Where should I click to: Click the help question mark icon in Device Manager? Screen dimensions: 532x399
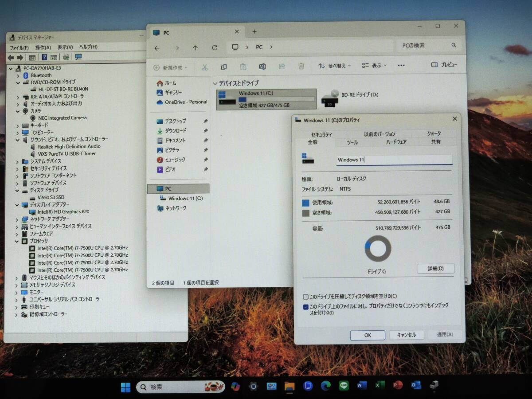click(44, 57)
